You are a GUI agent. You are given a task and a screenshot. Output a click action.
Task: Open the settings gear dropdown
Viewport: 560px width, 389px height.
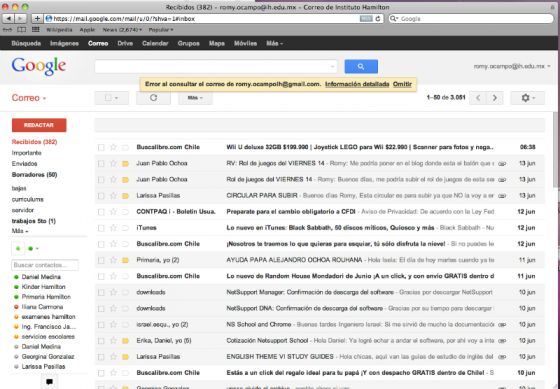(x=528, y=98)
